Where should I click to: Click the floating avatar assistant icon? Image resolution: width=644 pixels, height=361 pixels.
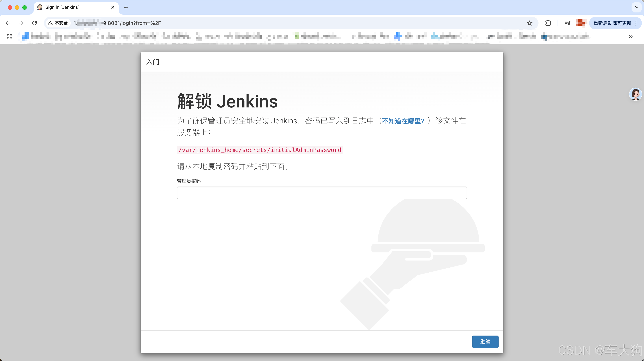pos(635,94)
